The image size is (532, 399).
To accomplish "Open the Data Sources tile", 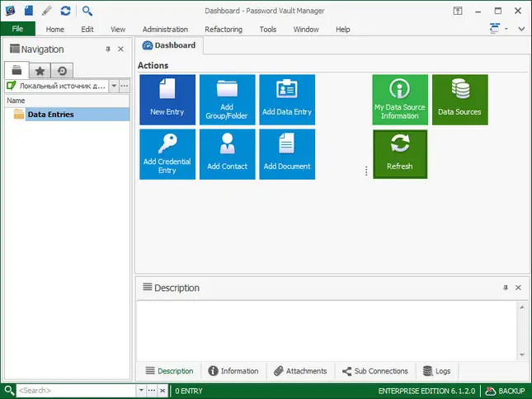I will [x=460, y=100].
